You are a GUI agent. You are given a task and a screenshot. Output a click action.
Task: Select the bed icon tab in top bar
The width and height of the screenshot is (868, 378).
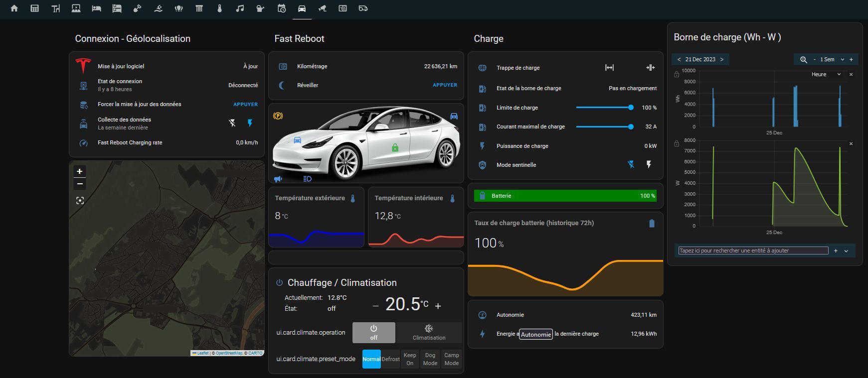point(96,8)
